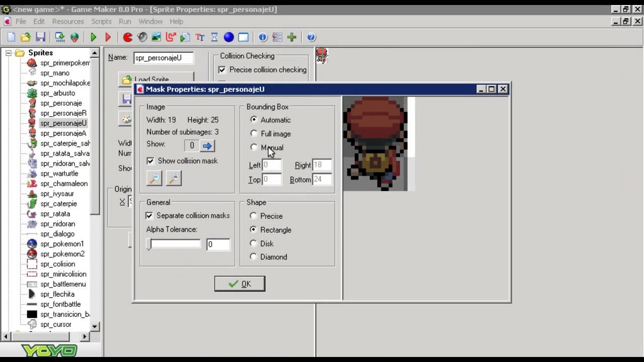Open the Window menu

point(150,22)
